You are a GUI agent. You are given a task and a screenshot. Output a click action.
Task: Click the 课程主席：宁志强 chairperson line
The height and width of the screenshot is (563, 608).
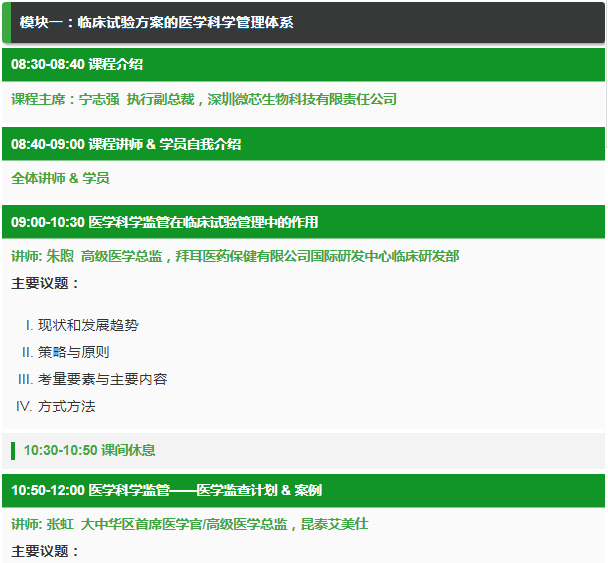pos(204,99)
